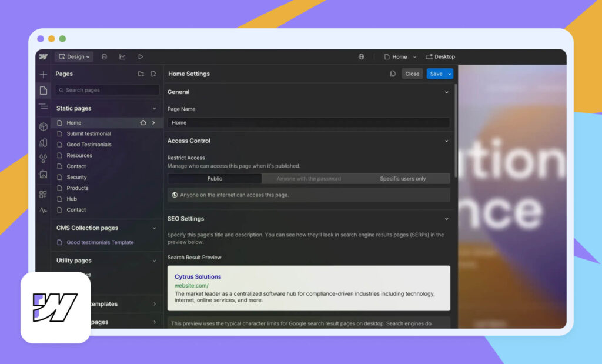Select the Submit testimonial page
Image resolution: width=602 pixels, height=364 pixels.
pyautogui.click(x=89, y=133)
